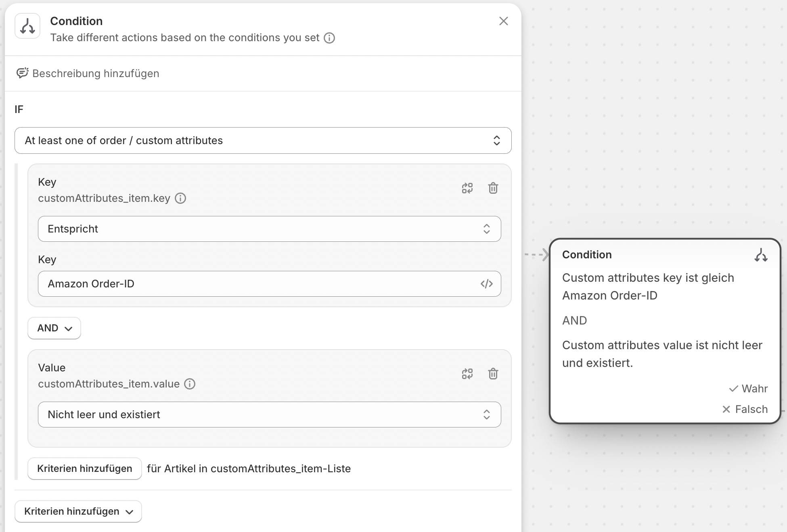Click swap icon for the Key criterion
The height and width of the screenshot is (532, 787).
(x=467, y=188)
